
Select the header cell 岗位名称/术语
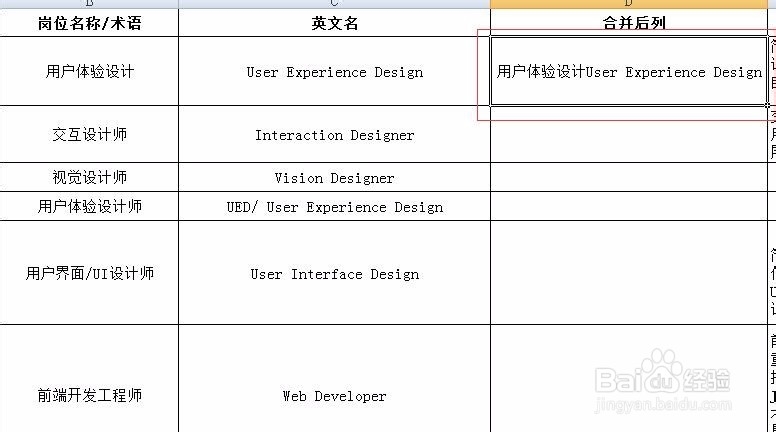(x=89, y=23)
